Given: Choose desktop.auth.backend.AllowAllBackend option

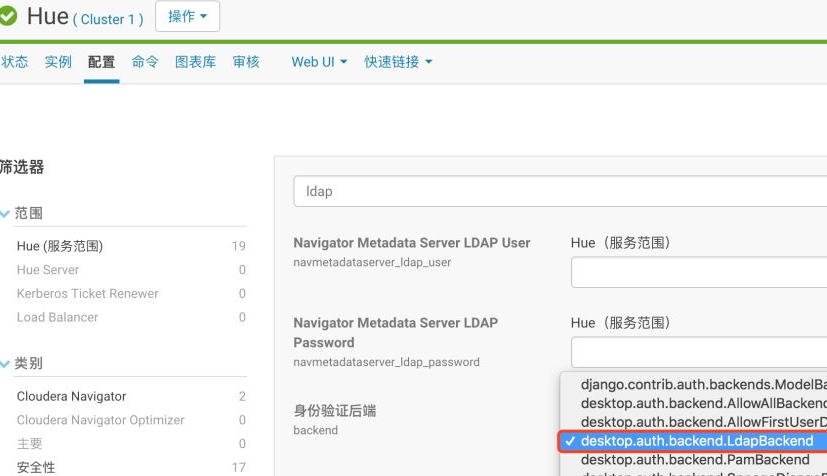Looking at the screenshot, I should tap(703, 403).
